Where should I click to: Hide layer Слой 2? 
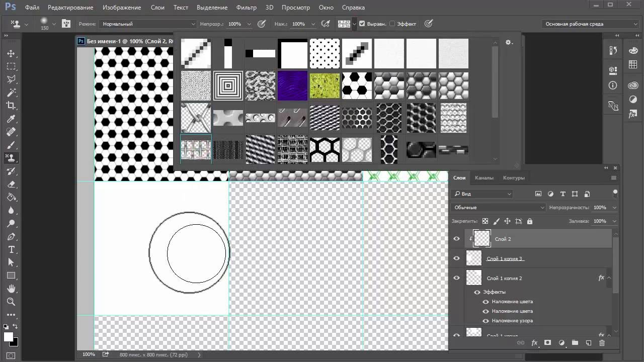point(456,239)
